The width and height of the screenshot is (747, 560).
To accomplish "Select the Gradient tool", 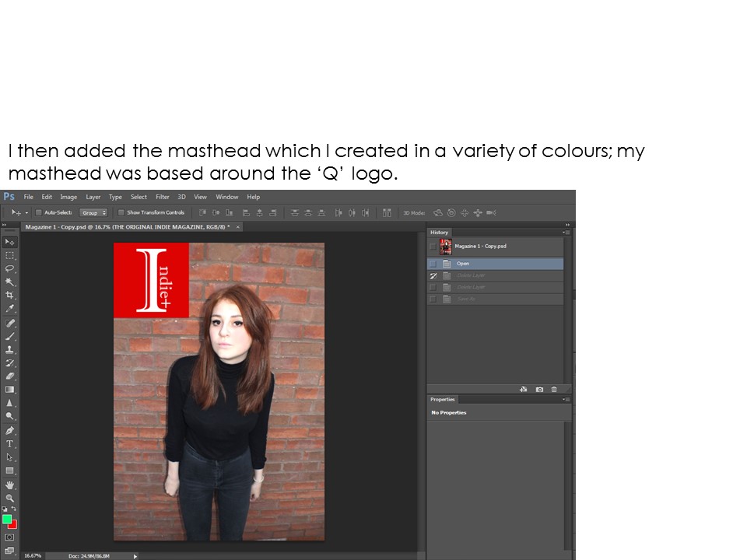I will (x=9, y=390).
